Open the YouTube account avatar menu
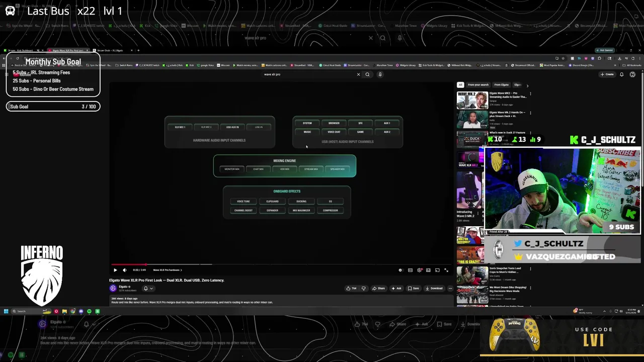This screenshot has height=362, width=644. [x=632, y=74]
